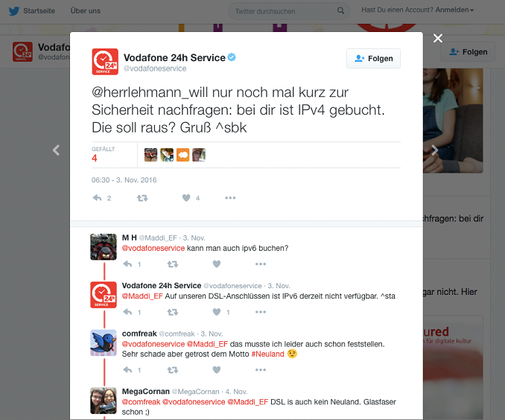Screen dimensions: 505x420
Task: Open more options on main tweet
Action: [230, 198]
